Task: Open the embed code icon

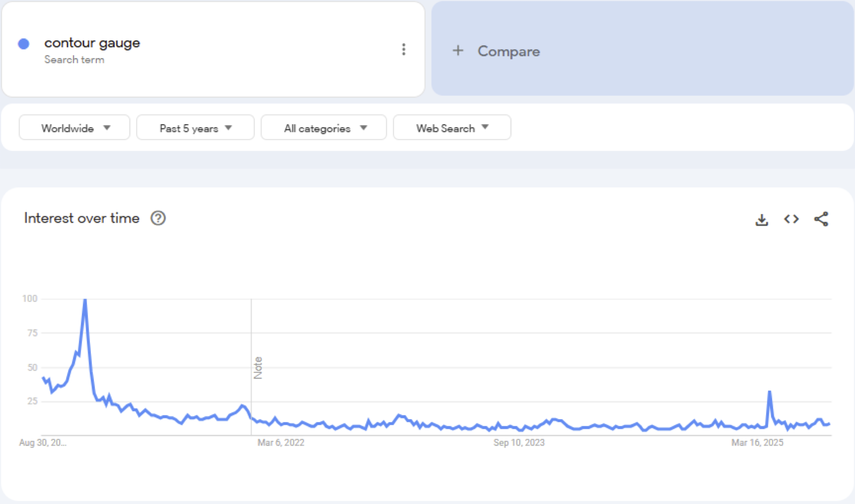Action: [x=791, y=219]
